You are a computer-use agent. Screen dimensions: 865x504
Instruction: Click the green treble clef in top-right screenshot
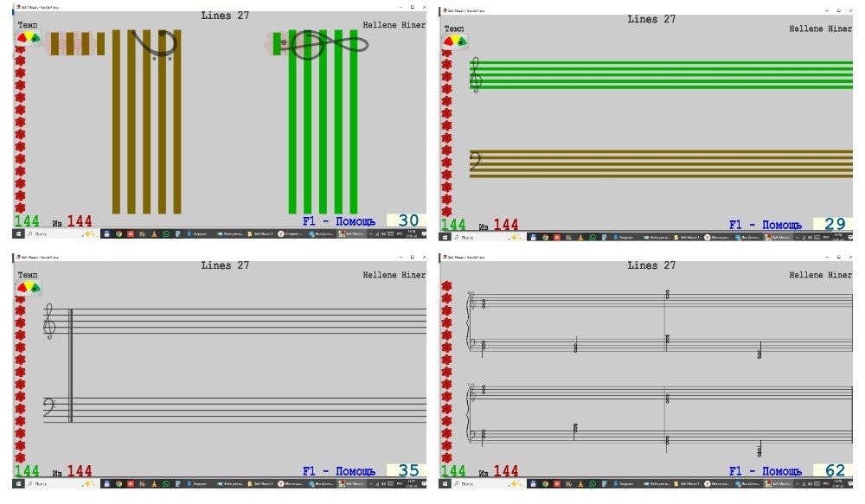click(x=475, y=76)
